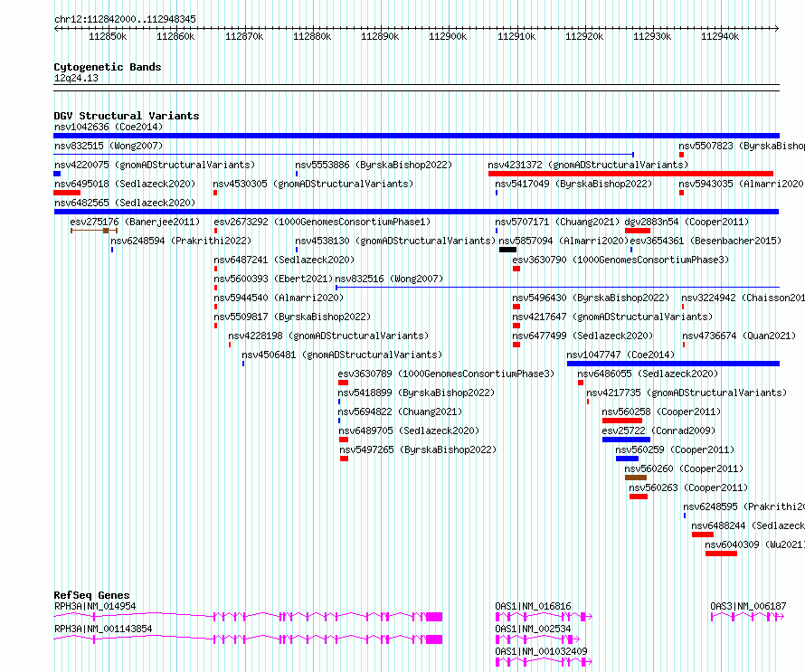Click nsv6040309 (Wu2021) label
This screenshot has height=672, width=805.
754,544
